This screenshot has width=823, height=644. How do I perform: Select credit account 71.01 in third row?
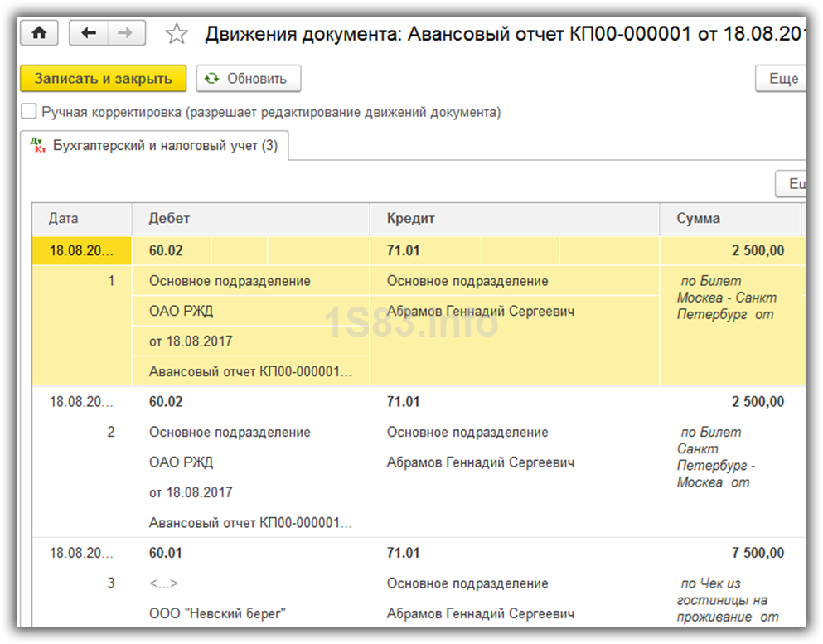(x=404, y=553)
